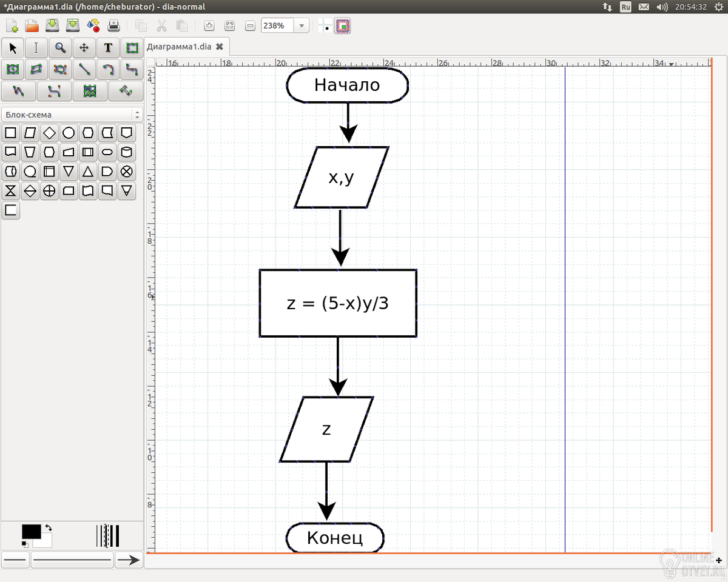Select the Line drawing tool
The image size is (728, 582).
click(84, 70)
